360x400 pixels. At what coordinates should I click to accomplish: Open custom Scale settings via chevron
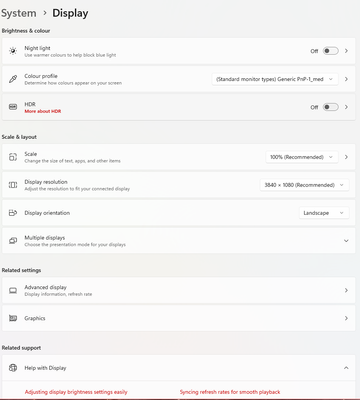coord(346,157)
